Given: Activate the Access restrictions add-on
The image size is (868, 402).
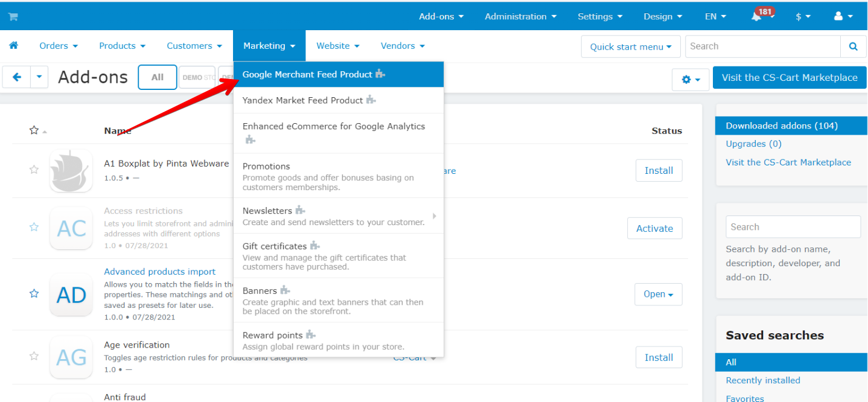Looking at the screenshot, I should click(654, 228).
